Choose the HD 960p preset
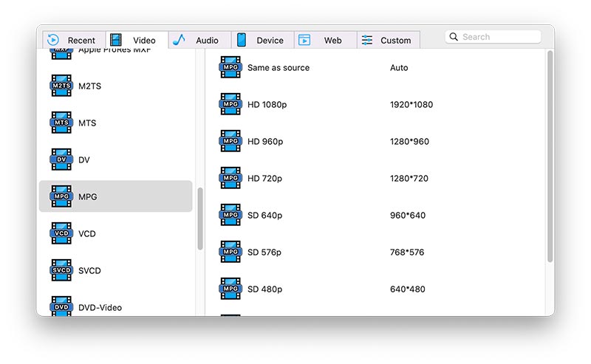591x364 pixels. (265, 141)
